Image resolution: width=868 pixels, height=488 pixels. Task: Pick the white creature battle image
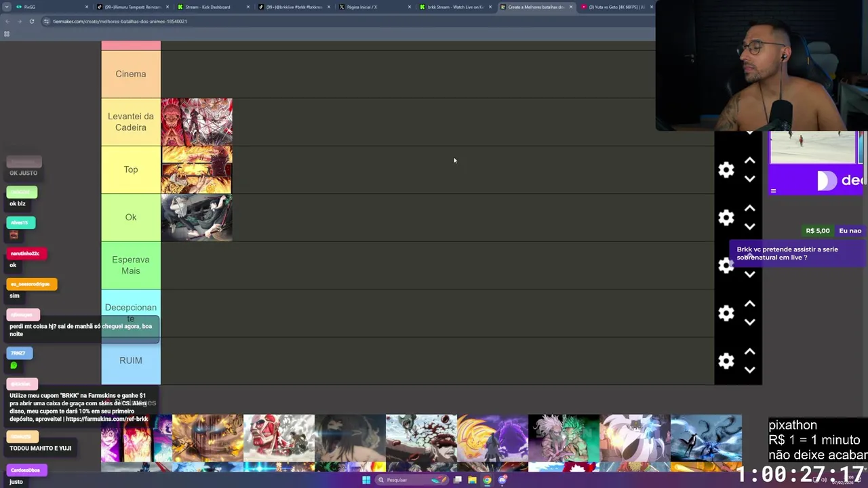click(635, 439)
